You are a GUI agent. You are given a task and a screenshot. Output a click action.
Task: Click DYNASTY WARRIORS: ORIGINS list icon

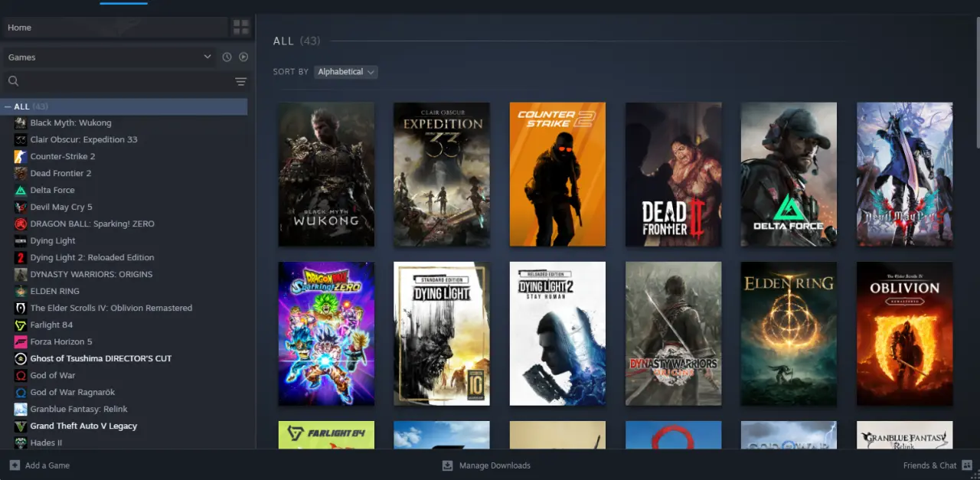tap(21, 274)
